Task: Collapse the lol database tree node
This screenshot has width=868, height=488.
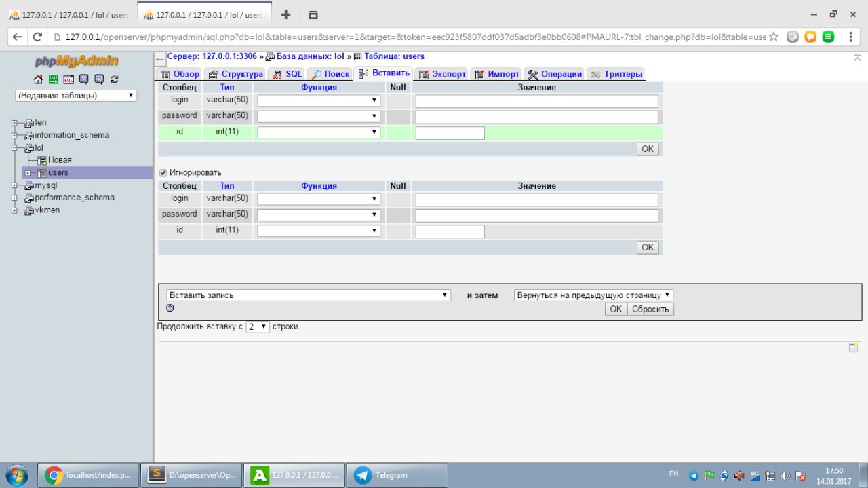Action: click(x=14, y=148)
